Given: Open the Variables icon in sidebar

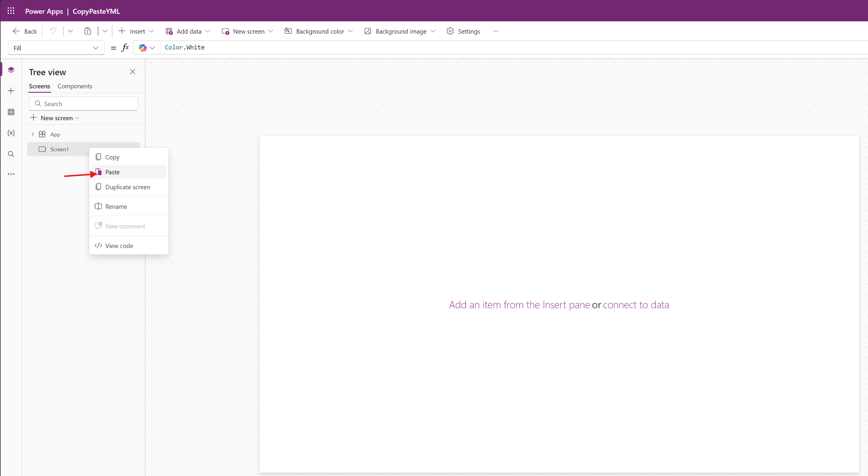Looking at the screenshot, I should (11, 133).
